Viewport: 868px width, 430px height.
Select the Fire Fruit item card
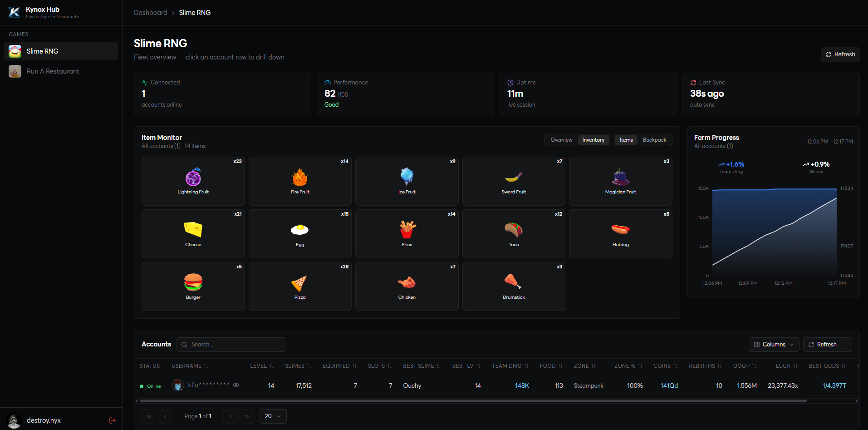(x=300, y=181)
